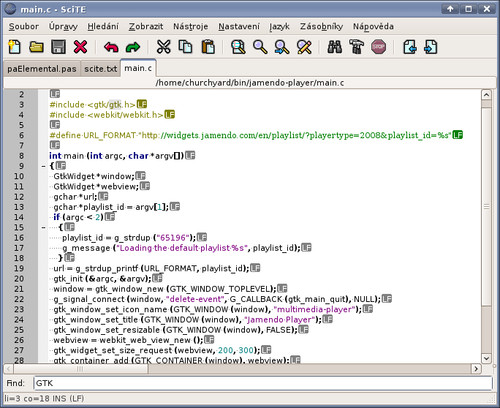
Task: Click the horizontal scrollbar right arrow
Action: 476,369
